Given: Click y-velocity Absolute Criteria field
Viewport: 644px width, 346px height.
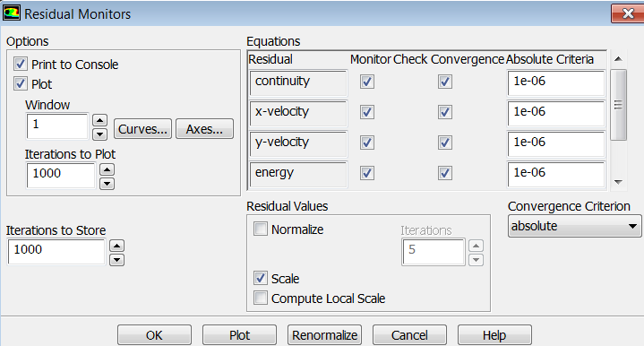Looking at the screenshot, I should [x=556, y=144].
